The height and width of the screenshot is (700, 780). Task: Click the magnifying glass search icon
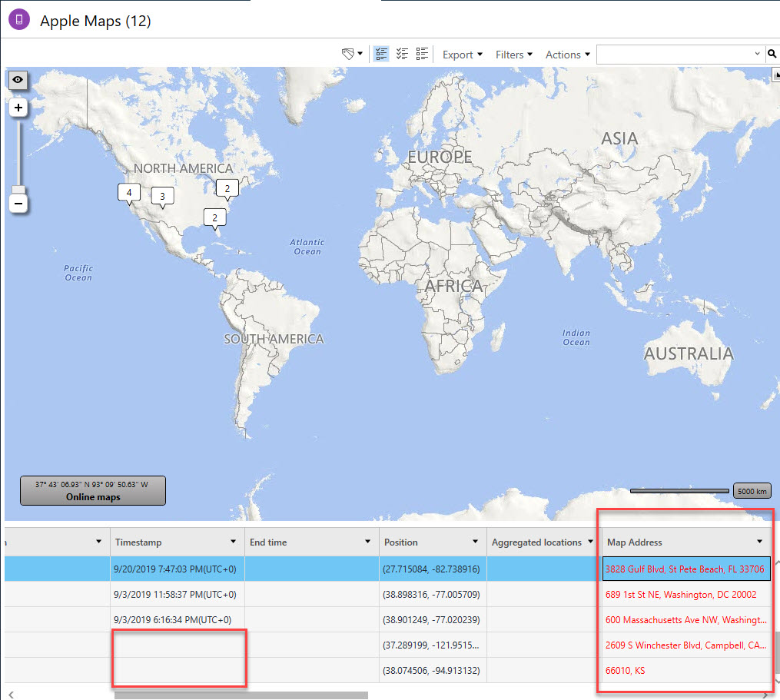click(772, 54)
